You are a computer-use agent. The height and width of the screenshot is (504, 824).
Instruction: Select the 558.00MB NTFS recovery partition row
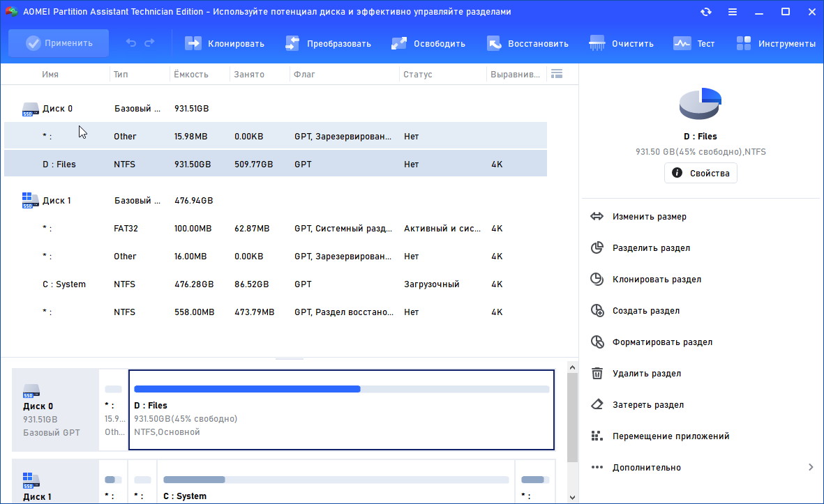(276, 312)
